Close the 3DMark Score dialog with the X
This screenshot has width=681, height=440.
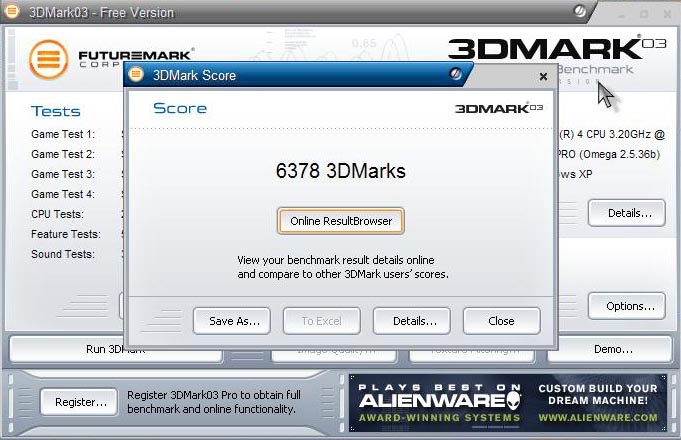tap(543, 76)
